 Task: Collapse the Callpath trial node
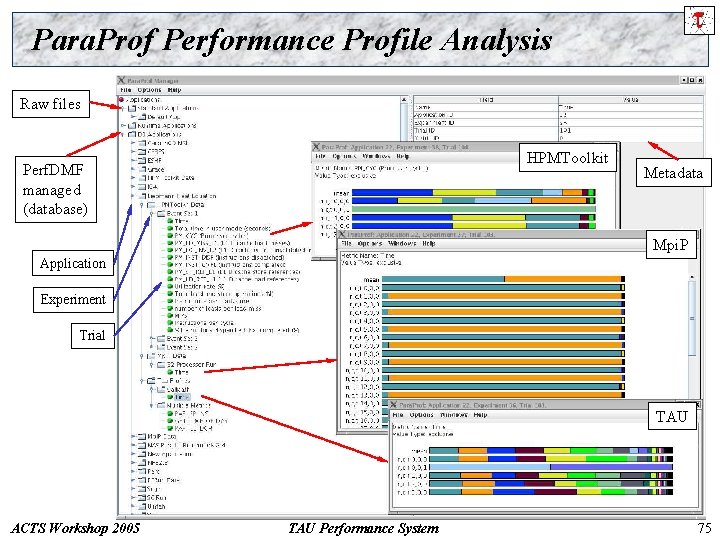(152, 389)
